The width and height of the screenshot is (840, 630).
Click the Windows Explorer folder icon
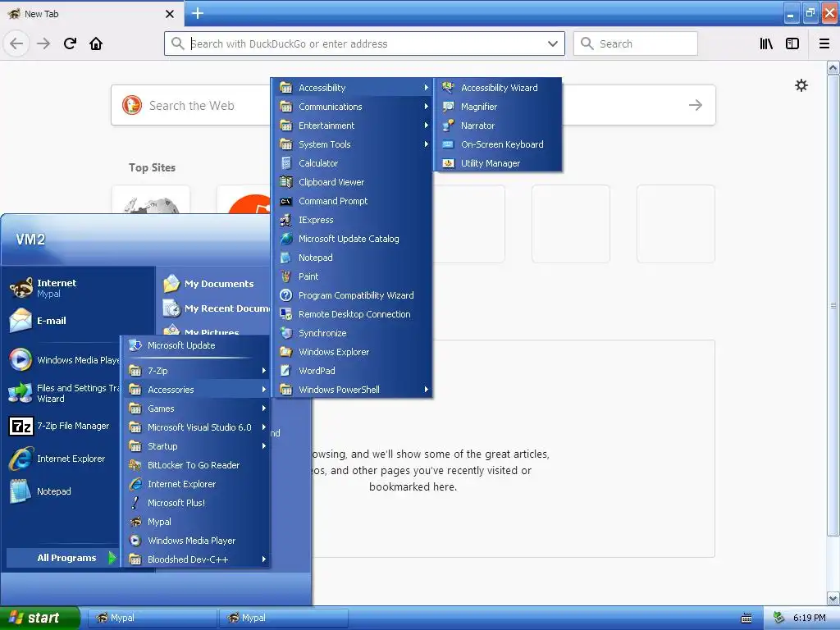[x=286, y=352]
